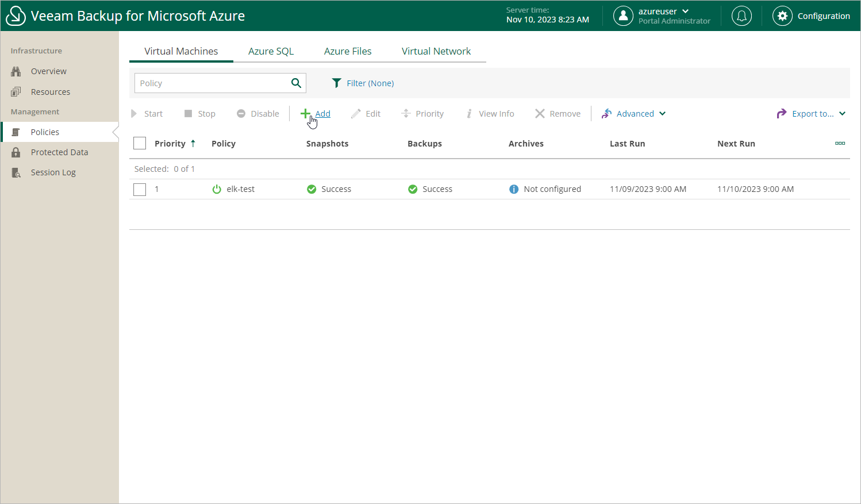Click the Resources sidebar icon
Viewport: 861px width, 504px height.
pos(16,92)
